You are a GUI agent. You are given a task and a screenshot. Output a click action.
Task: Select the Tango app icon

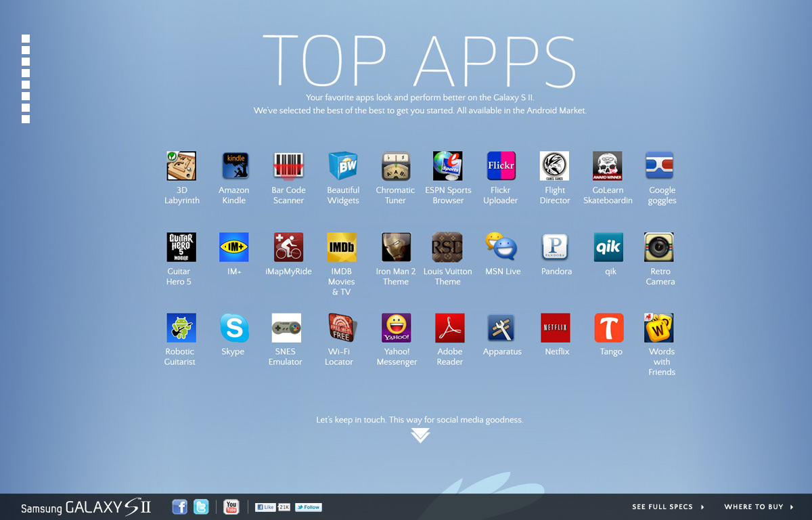coord(609,328)
